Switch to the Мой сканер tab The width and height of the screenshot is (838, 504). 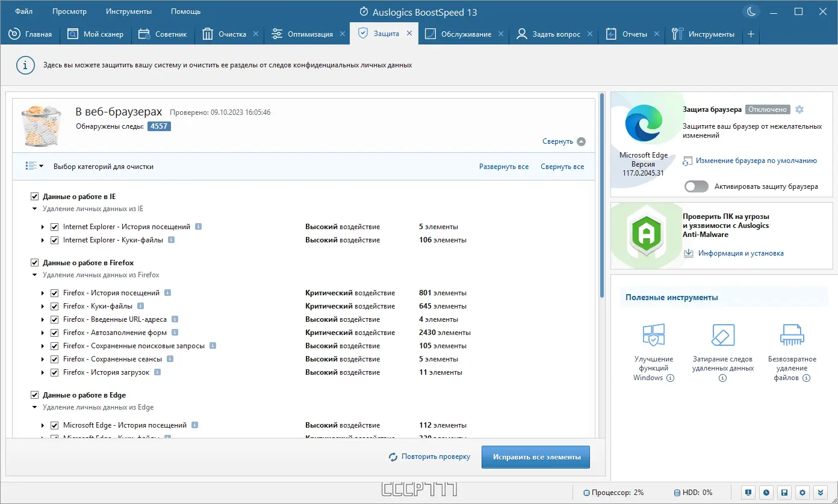pos(95,34)
